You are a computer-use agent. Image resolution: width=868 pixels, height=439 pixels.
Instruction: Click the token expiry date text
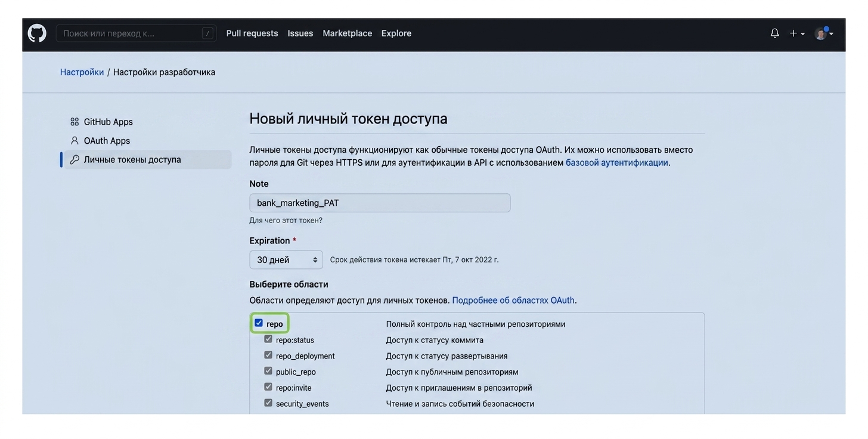point(414,260)
